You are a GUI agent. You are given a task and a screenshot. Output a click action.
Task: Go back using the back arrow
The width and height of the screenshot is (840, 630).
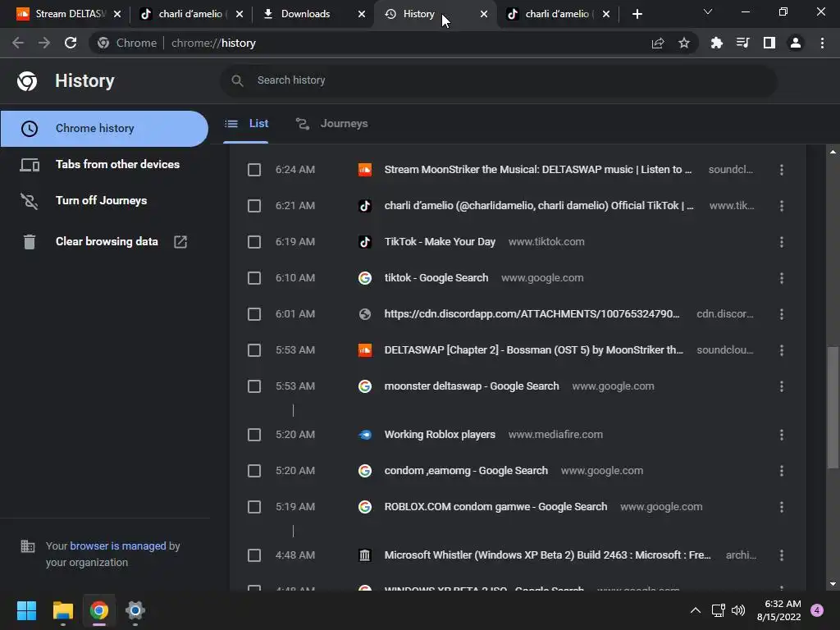(x=18, y=43)
